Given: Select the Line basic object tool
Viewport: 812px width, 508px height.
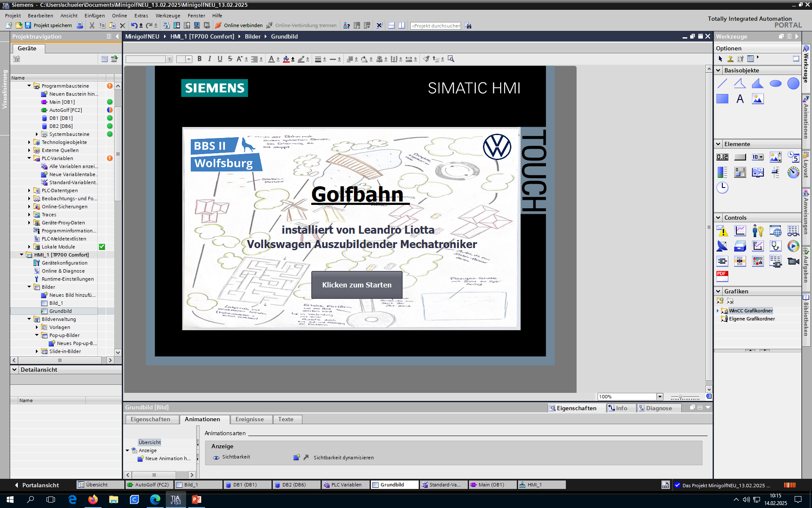Looking at the screenshot, I should [722, 83].
